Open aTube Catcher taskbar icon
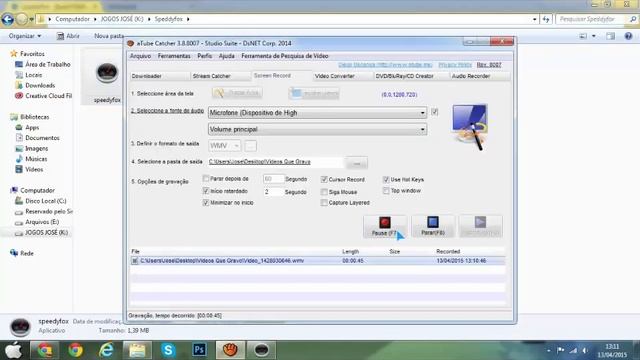 point(230,350)
